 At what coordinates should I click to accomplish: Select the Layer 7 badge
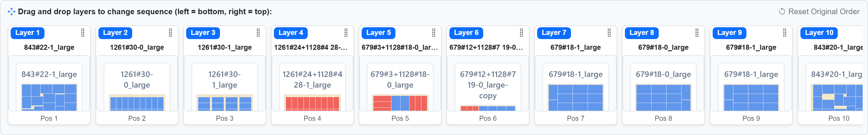[554, 33]
